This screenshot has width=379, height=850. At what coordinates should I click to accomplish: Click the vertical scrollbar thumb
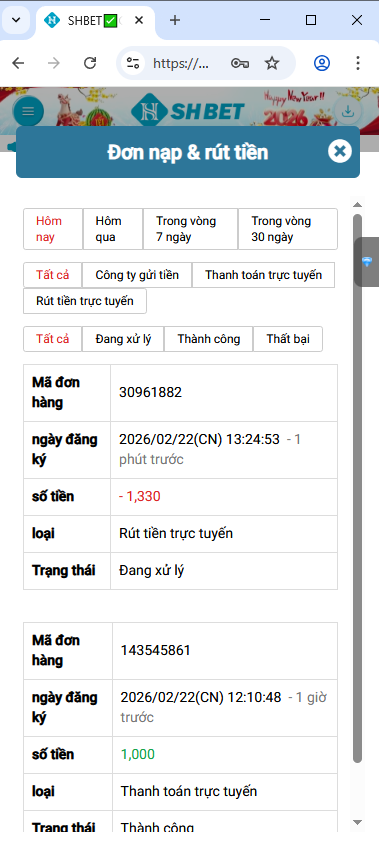(357, 488)
